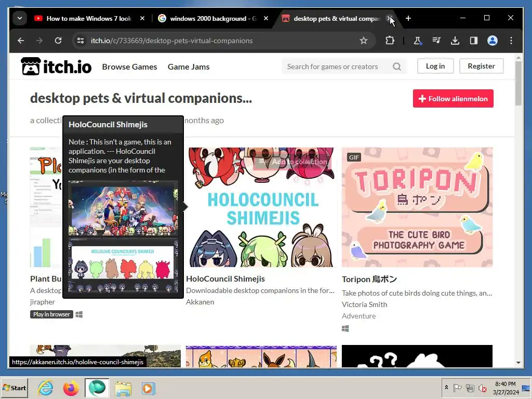Open media controls icon
The image size is (532, 399).
click(x=436, y=41)
